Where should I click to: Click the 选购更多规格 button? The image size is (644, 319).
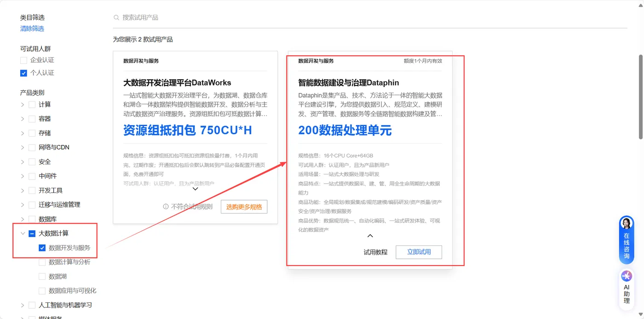(244, 207)
